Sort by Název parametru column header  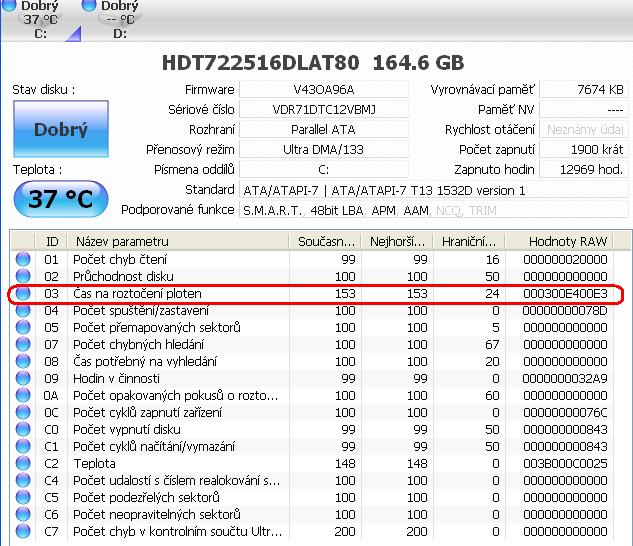coord(178,242)
